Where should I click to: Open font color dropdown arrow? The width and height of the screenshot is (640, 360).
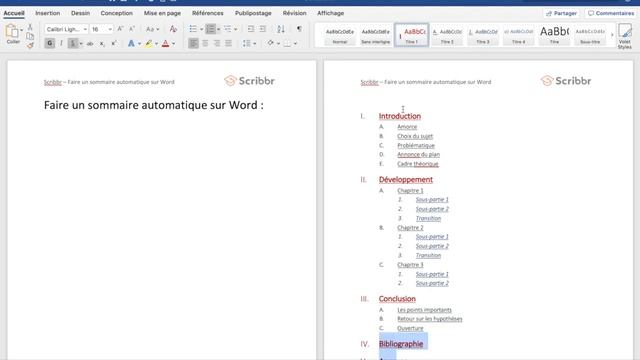point(173,44)
